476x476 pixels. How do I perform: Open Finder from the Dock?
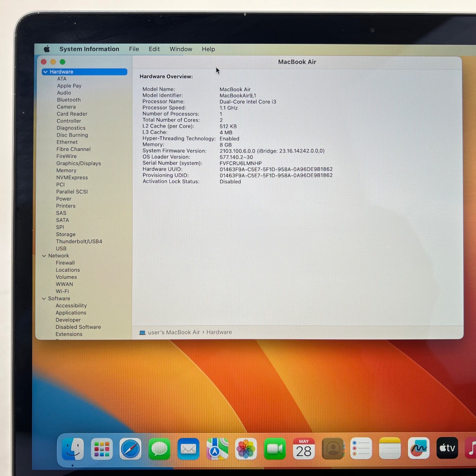tap(73, 449)
